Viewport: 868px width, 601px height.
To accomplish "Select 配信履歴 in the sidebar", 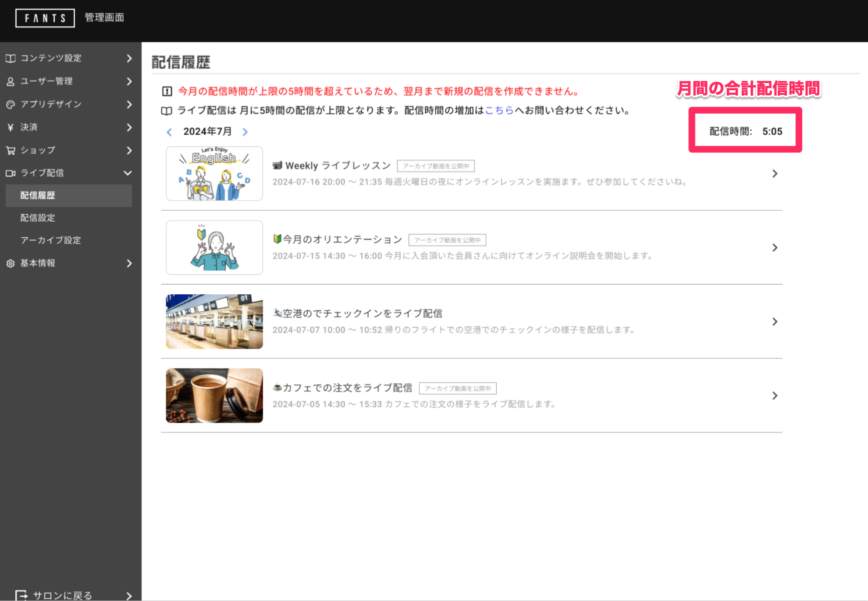I will [69, 196].
